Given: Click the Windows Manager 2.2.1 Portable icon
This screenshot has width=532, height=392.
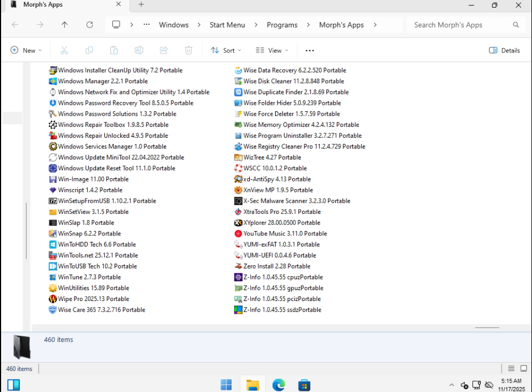Looking at the screenshot, I should click(52, 81).
